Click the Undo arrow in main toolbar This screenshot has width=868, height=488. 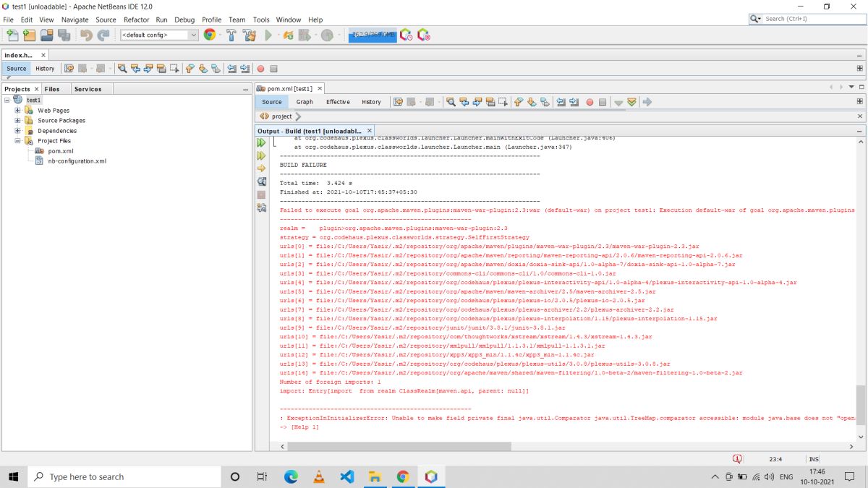[x=86, y=35]
